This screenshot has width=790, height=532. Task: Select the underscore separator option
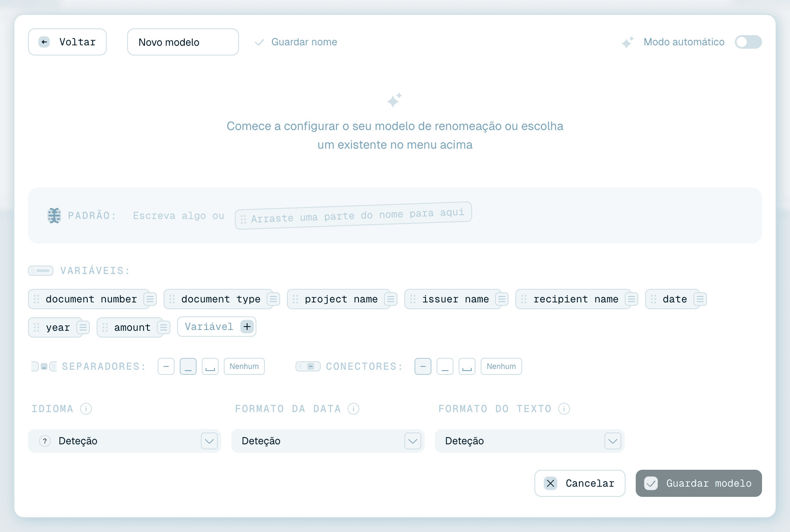click(x=188, y=366)
